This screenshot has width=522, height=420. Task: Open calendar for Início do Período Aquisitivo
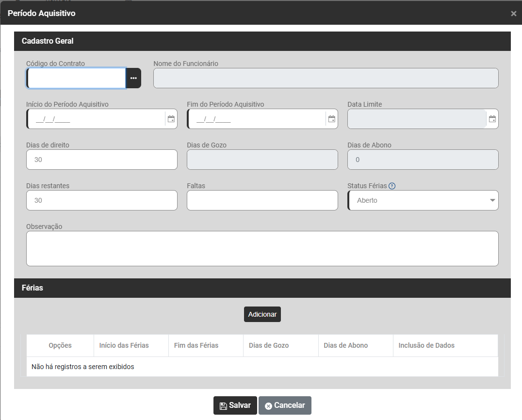coord(171,119)
